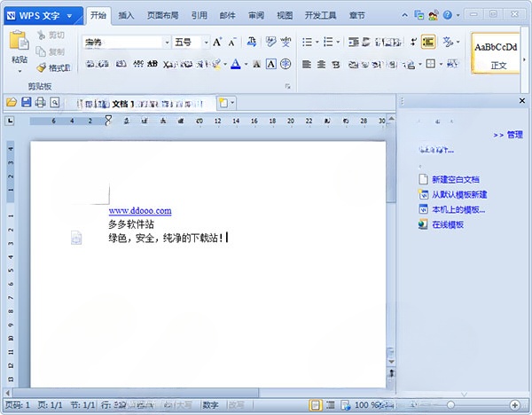532x415 pixels.
Task: Click the center align icon
Action: [x=321, y=64]
